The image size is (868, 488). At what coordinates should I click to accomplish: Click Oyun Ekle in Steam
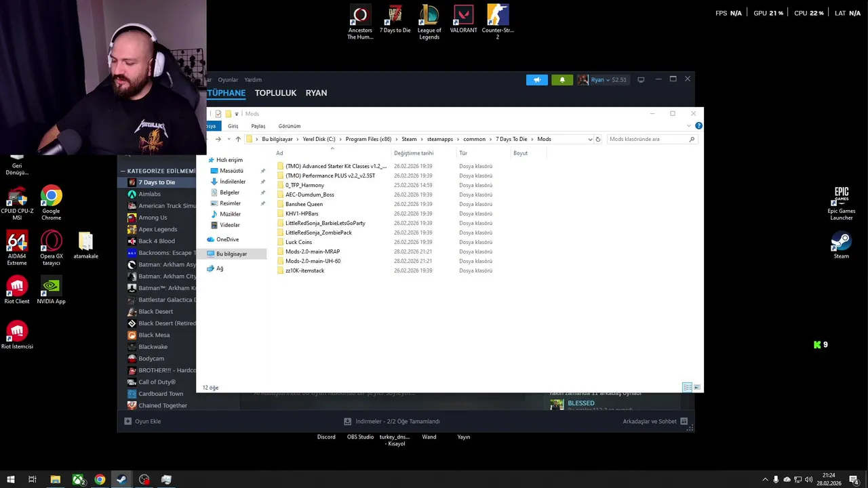(142, 421)
